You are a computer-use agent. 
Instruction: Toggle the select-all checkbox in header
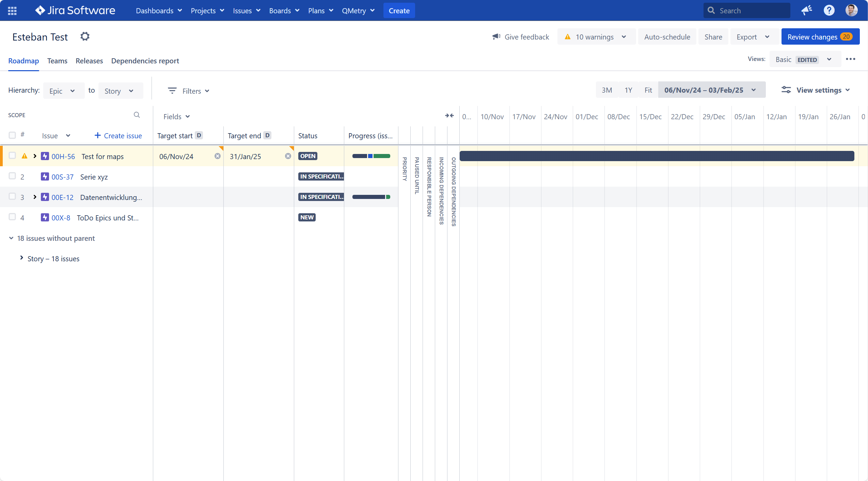pyautogui.click(x=12, y=135)
